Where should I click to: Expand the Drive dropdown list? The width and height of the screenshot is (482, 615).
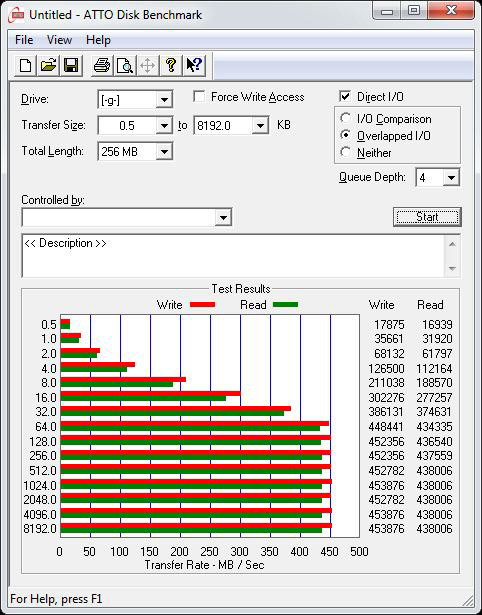coord(164,100)
